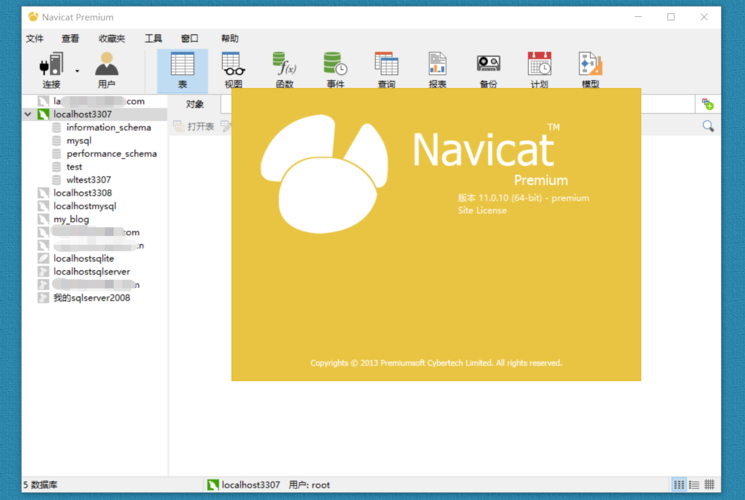Select the test database

coord(74,167)
